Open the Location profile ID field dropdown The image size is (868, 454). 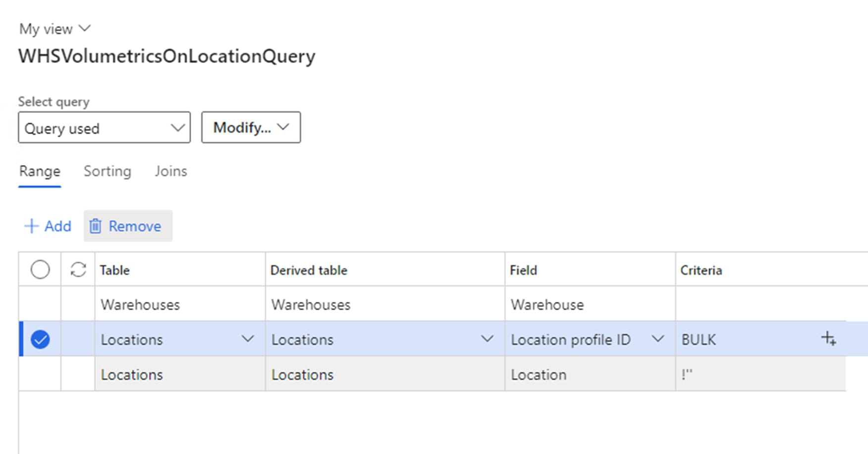(x=657, y=339)
